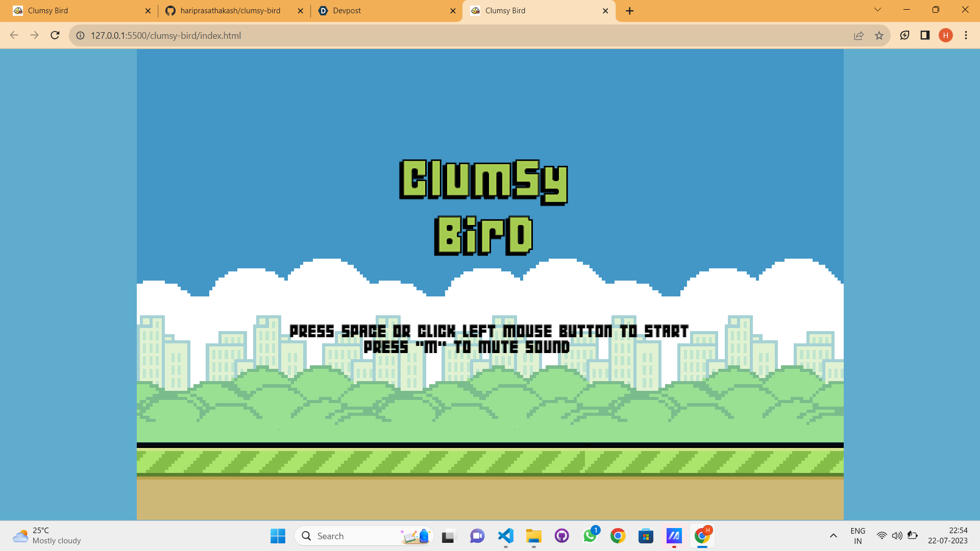Close the Devpost tab

coord(453,11)
